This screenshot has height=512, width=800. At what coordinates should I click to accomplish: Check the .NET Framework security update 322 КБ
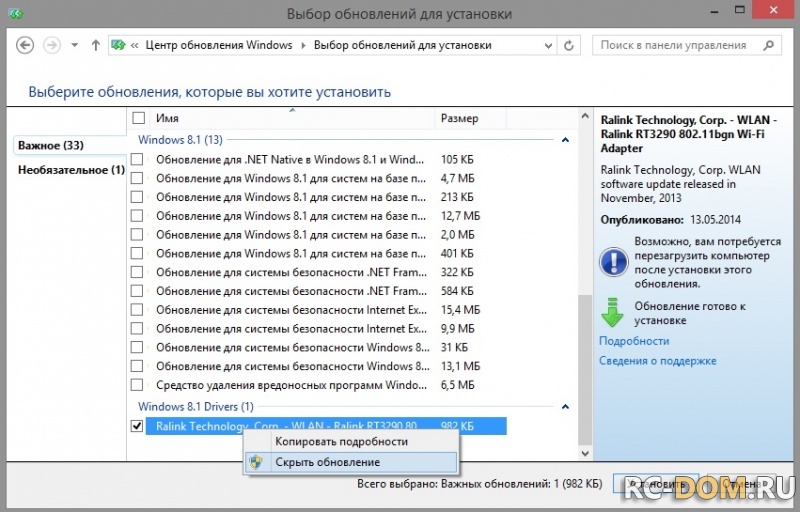point(137,272)
